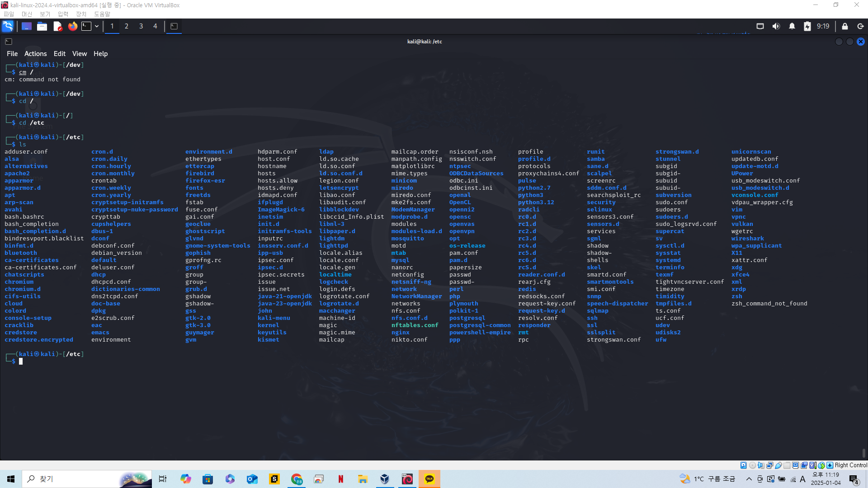Click the VirtualBox 머신 menu
Viewport: 868px width, 488px height.
point(27,14)
